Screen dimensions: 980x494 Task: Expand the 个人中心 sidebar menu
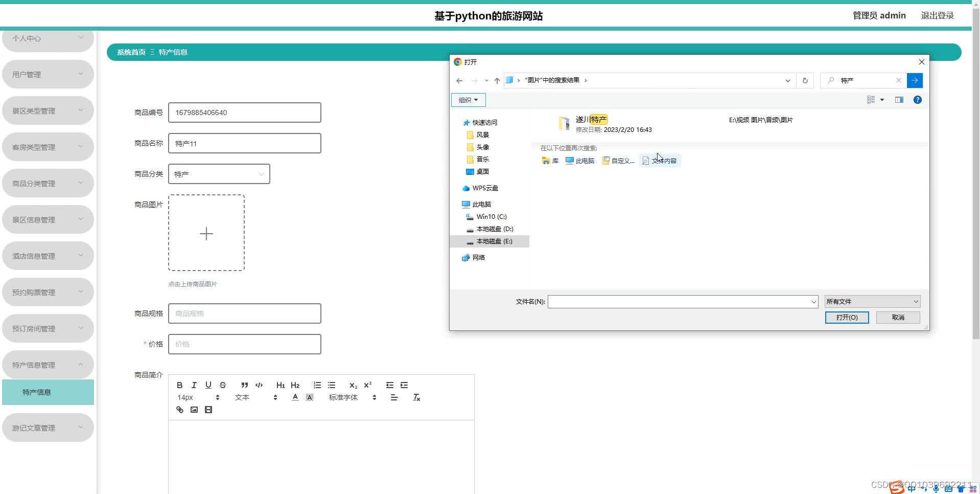click(48, 38)
